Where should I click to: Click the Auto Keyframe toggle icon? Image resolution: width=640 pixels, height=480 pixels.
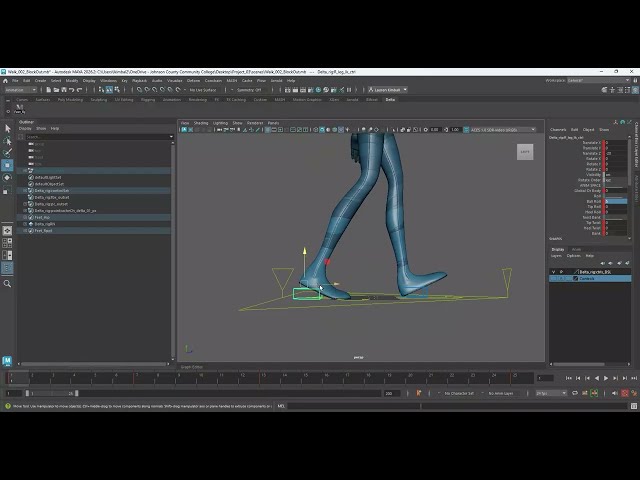[624, 393]
